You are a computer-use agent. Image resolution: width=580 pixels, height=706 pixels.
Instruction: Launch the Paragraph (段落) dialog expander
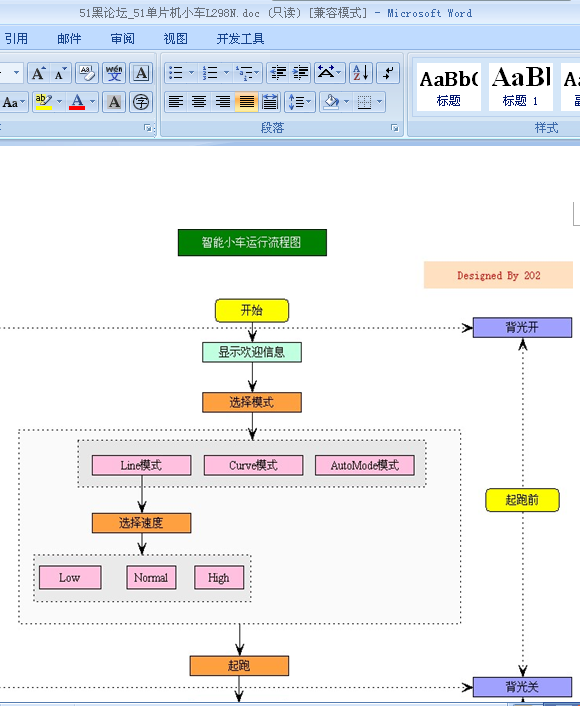(394, 128)
